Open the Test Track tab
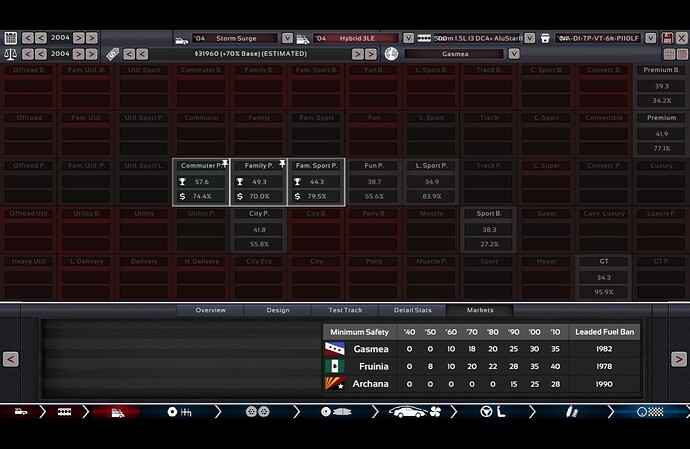Viewport: 690px width, 449px height. coord(345,310)
